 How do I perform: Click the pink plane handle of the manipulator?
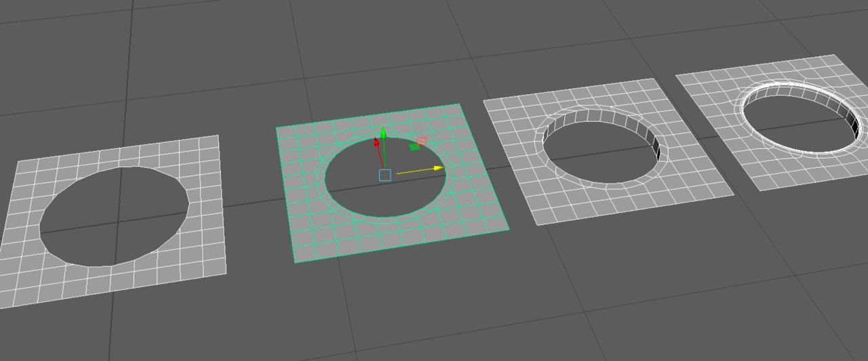click(x=422, y=141)
